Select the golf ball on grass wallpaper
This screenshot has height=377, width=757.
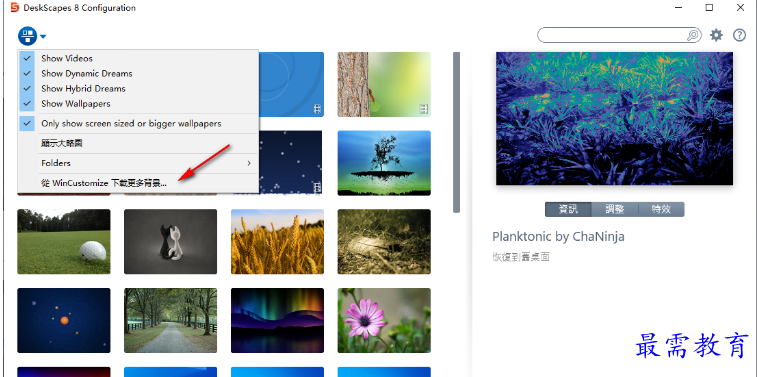64,241
